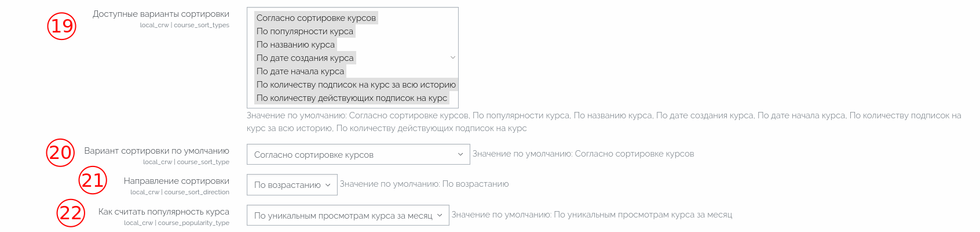This screenshot has height=232, width=980.
Task: Click the red circled number 22 marker
Action: (x=71, y=212)
